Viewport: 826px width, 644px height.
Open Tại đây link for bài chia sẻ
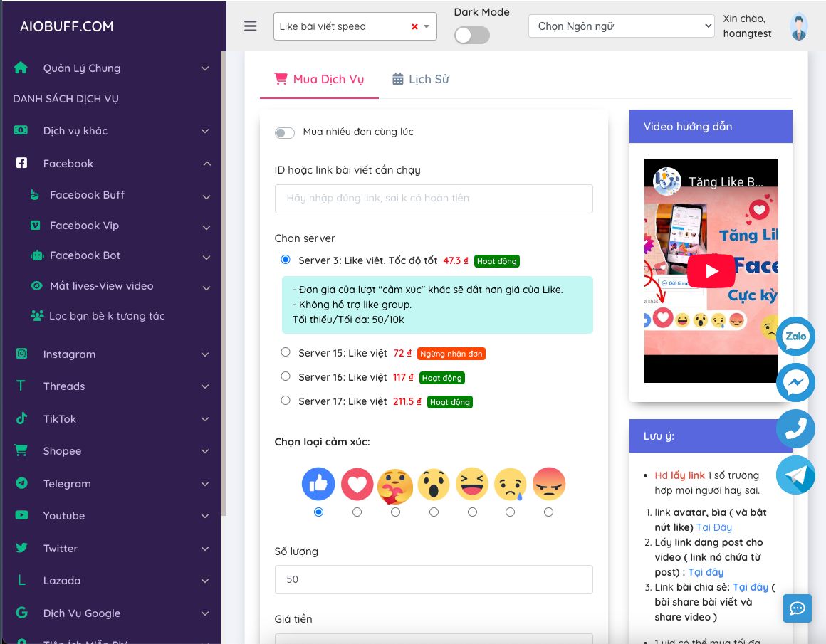click(x=750, y=586)
